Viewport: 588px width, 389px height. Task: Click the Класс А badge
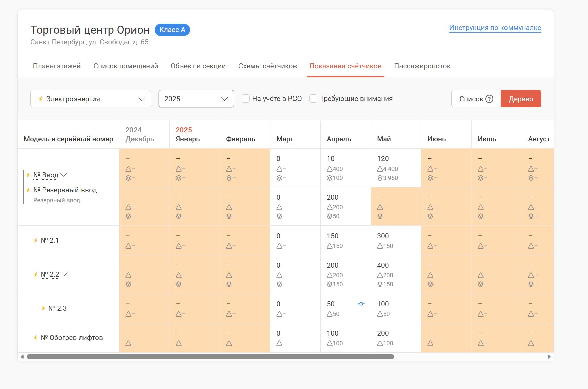click(x=172, y=30)
